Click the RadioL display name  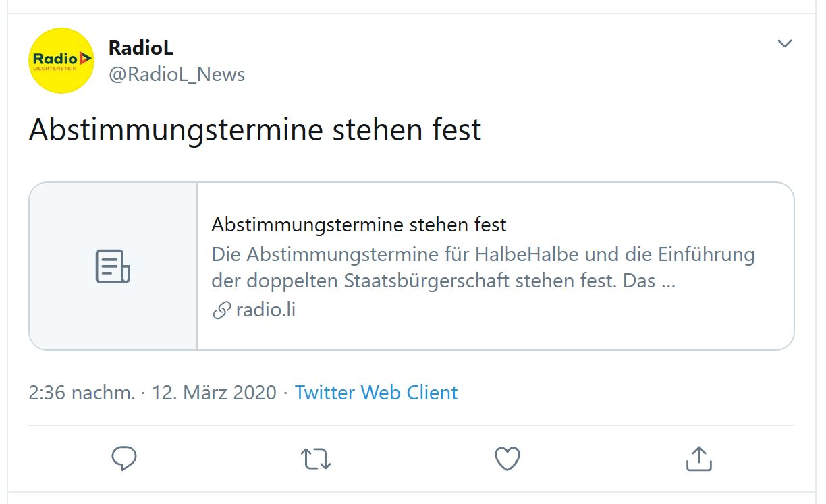click(x=140, y=48)
